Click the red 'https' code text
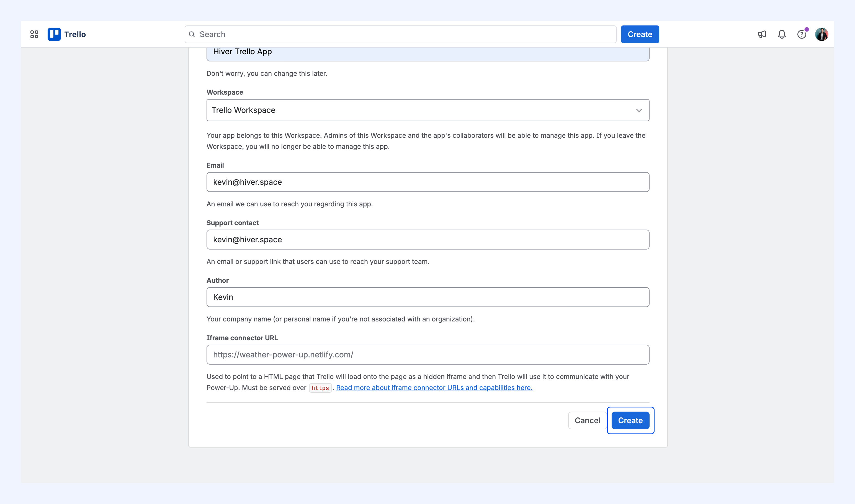855x504 pixels. click(x=320, y=388)
